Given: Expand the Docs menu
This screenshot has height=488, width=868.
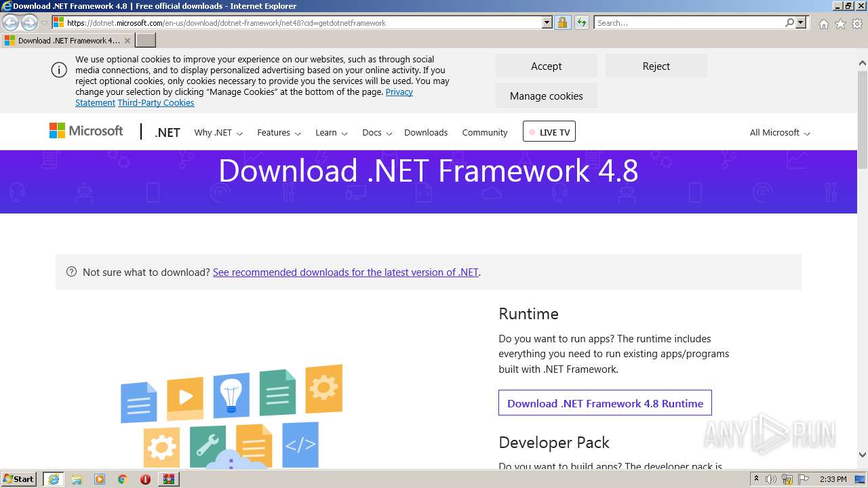Looking at the screenshot, I should [377, 133].
